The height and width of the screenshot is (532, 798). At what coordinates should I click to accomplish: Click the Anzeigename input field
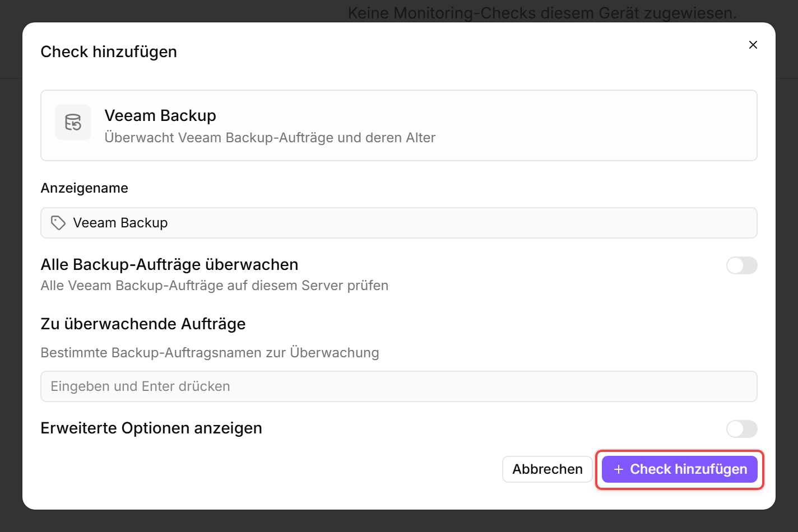(399, 223)
